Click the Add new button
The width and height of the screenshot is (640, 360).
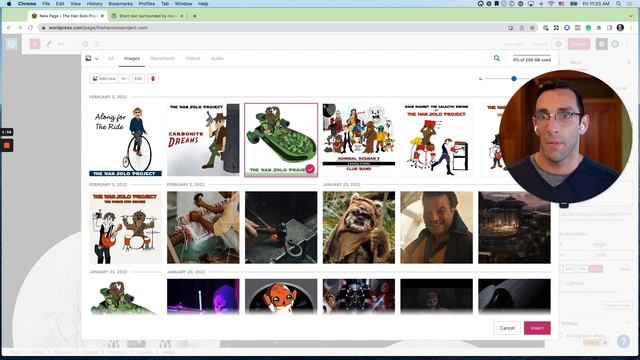coord(104,78)
